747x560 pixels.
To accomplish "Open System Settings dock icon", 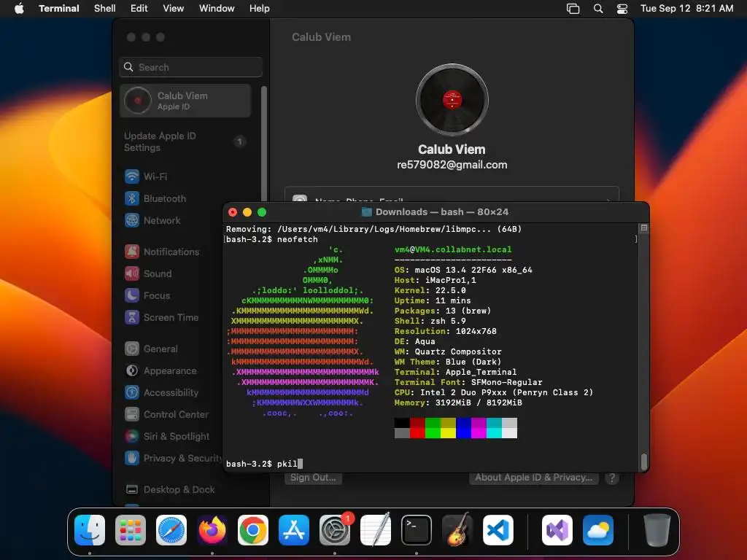I will tap(334, 530).
